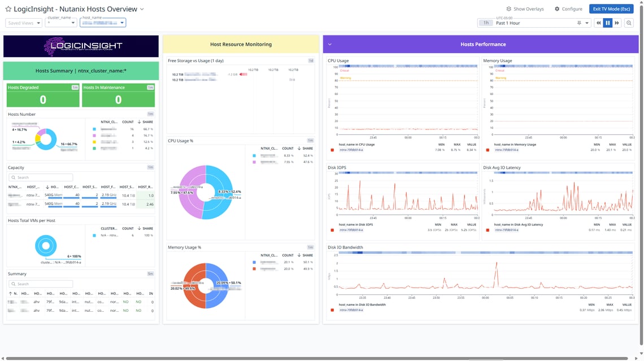
Task: Click red legend swatch under Disk IO Bandwidth
Action: 332,310
